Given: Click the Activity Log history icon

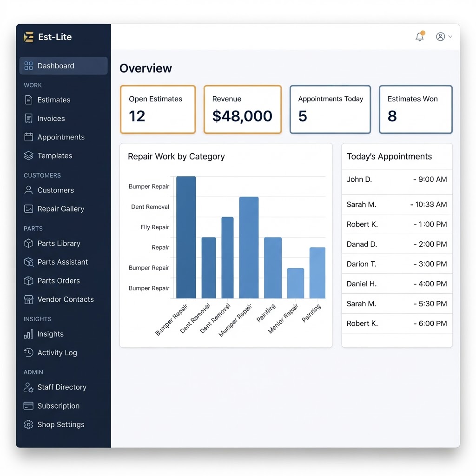Looking at the screenshot, I should [x=28, y=352].
